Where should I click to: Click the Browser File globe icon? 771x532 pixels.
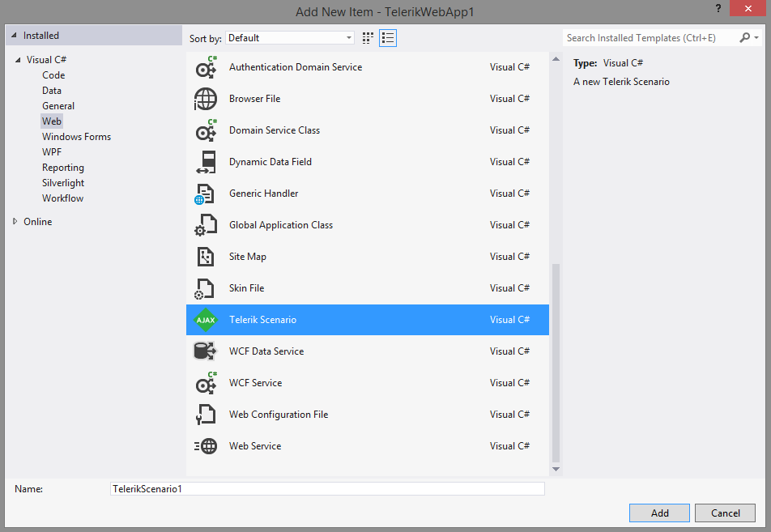tap(206, 99)
